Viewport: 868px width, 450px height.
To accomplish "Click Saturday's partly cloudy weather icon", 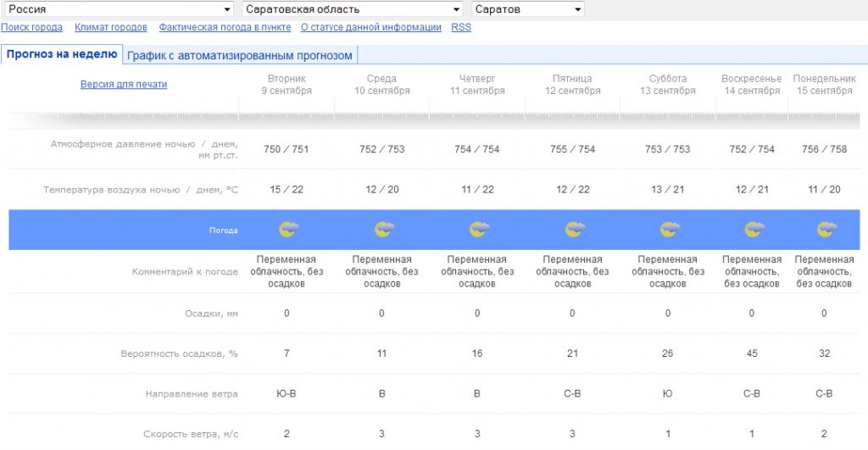I will pos(670,230).
